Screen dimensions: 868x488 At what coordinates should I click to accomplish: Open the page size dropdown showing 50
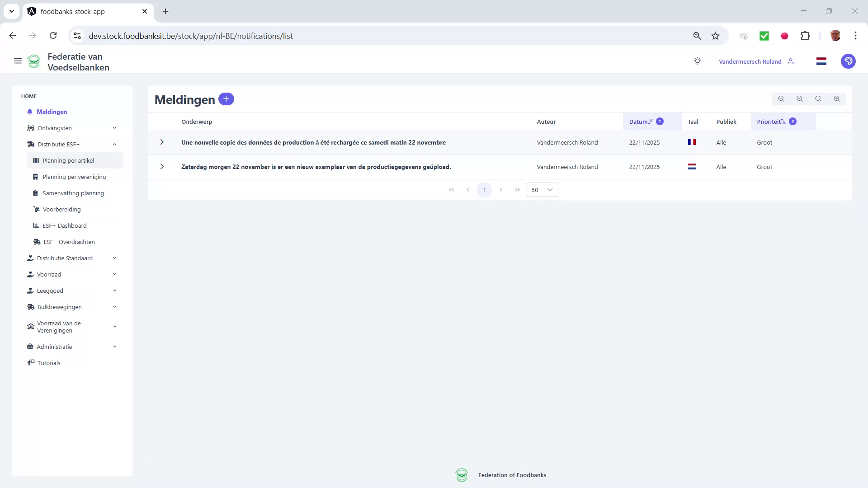click(542, 190)
